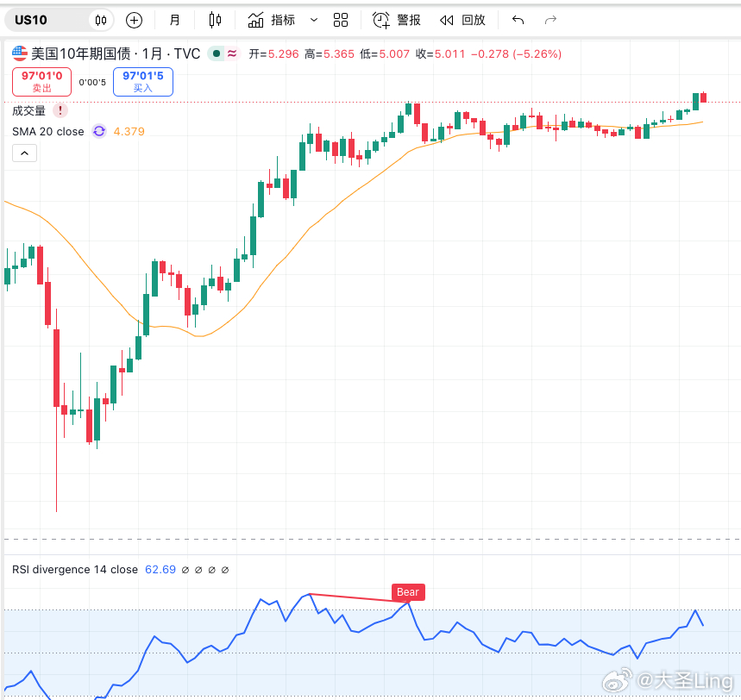741x700 pixels.
Task: Click the spread value 0'00'5
Action: pos(92,82)
